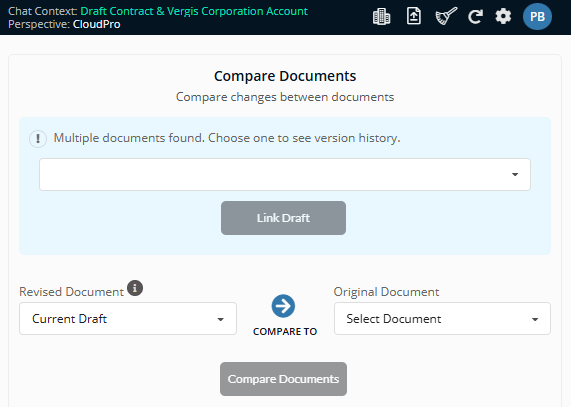571x407 pixels.
Task: Click the exclamation alert icon
Action: 38,139
